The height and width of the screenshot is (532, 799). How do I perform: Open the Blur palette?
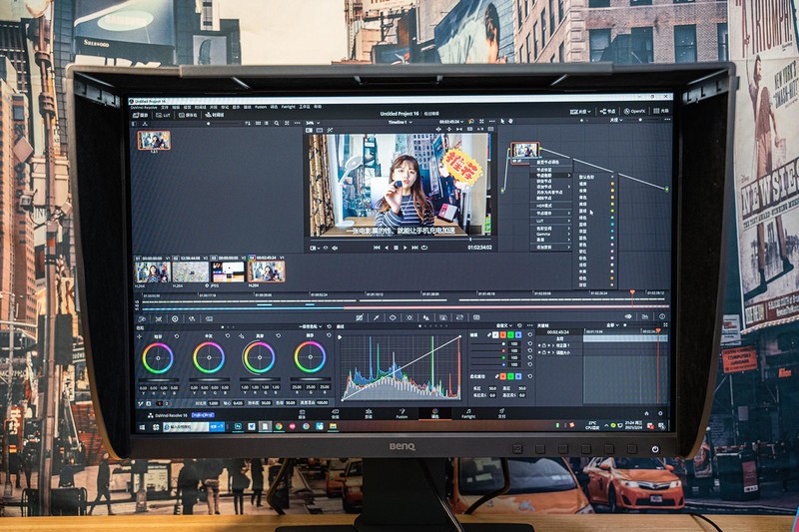click(426, 317)
